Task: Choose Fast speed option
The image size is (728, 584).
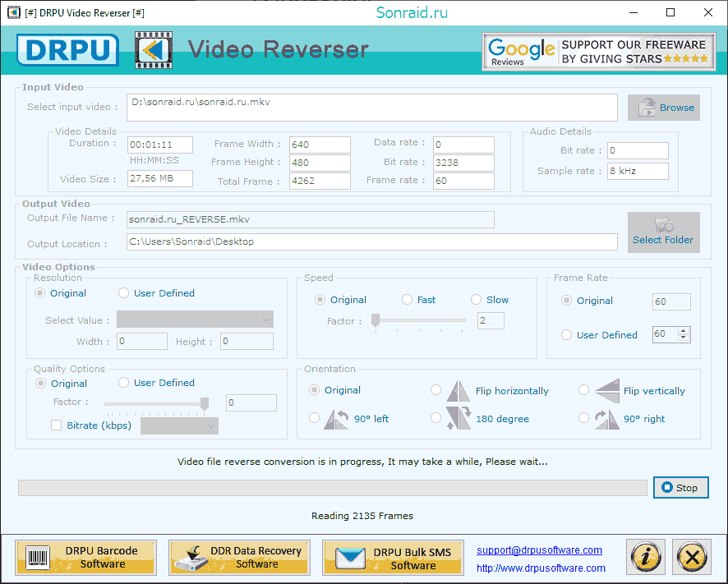Action: coord(408,300)
